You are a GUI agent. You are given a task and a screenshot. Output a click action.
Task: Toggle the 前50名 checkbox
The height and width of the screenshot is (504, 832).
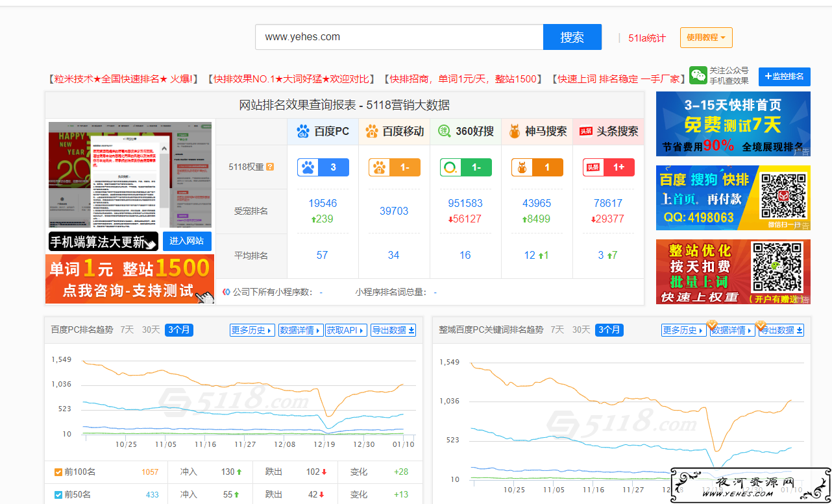coord(58,495)
